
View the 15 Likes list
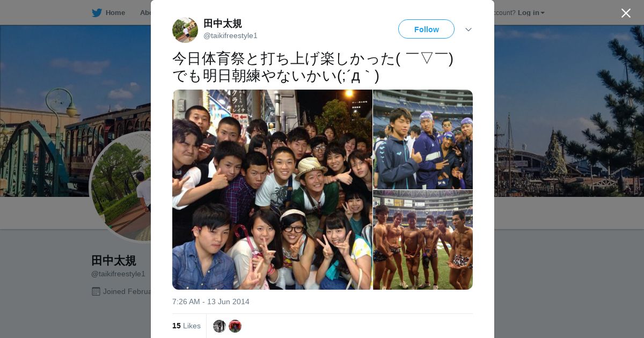pyautogui.click(x=186, y=326)
